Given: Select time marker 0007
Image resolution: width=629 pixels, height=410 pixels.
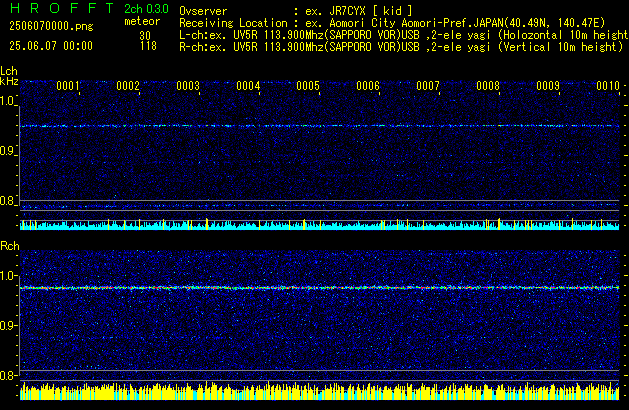Looking at the screenshot, I should click(x=428, y=86).
